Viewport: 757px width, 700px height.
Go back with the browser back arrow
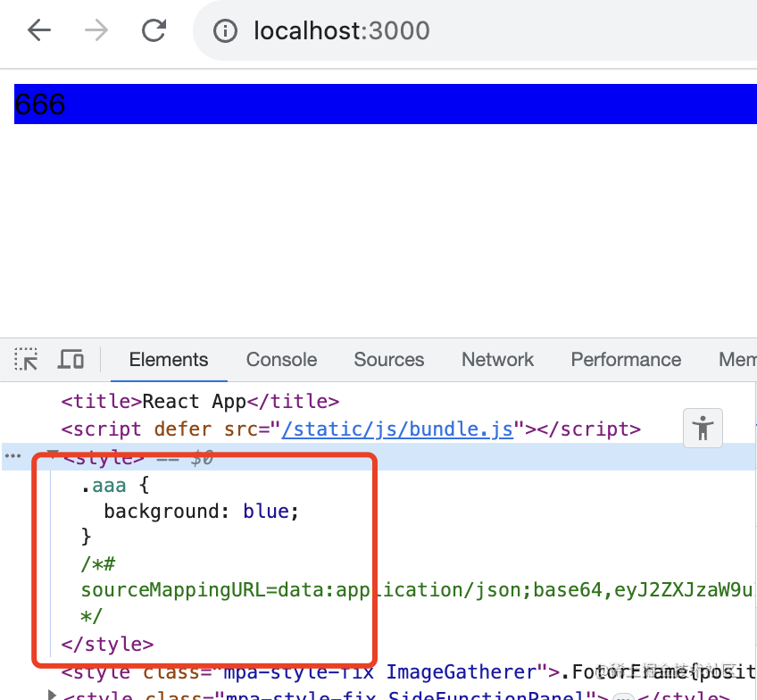tap(39, 30)
